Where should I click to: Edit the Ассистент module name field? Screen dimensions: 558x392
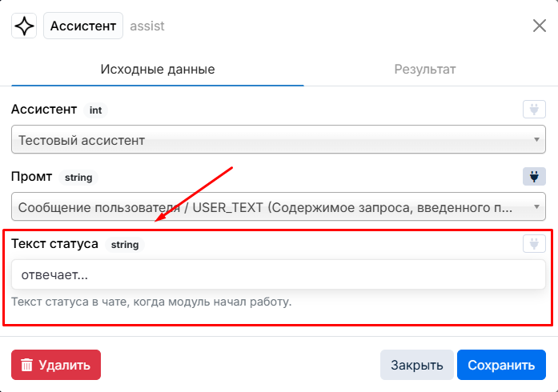[x=83, y=26]
